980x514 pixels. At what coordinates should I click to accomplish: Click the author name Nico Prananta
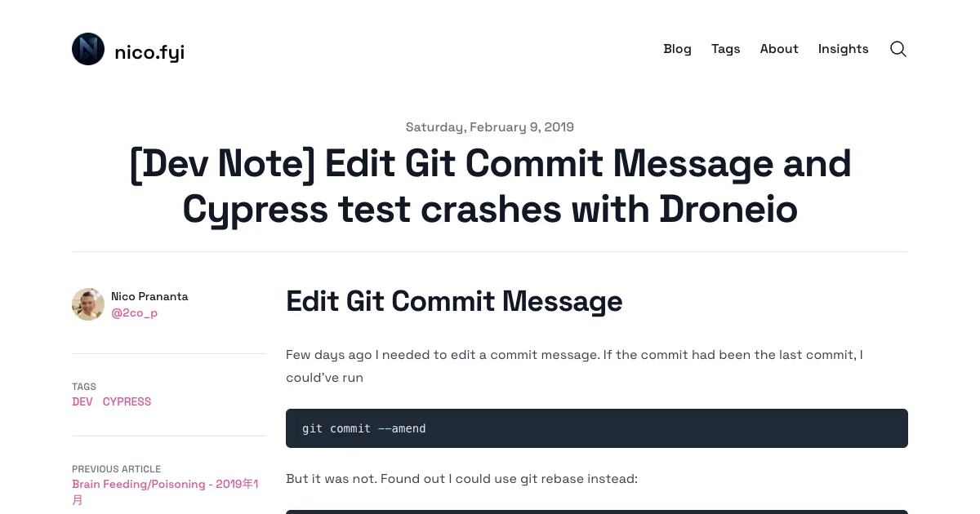[x=149, y=296]
